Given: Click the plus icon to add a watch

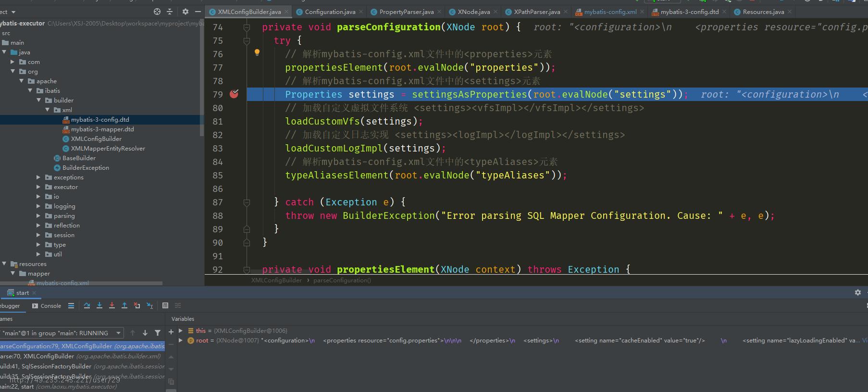Looking at the screenshot, I should (x=171, y=332).
